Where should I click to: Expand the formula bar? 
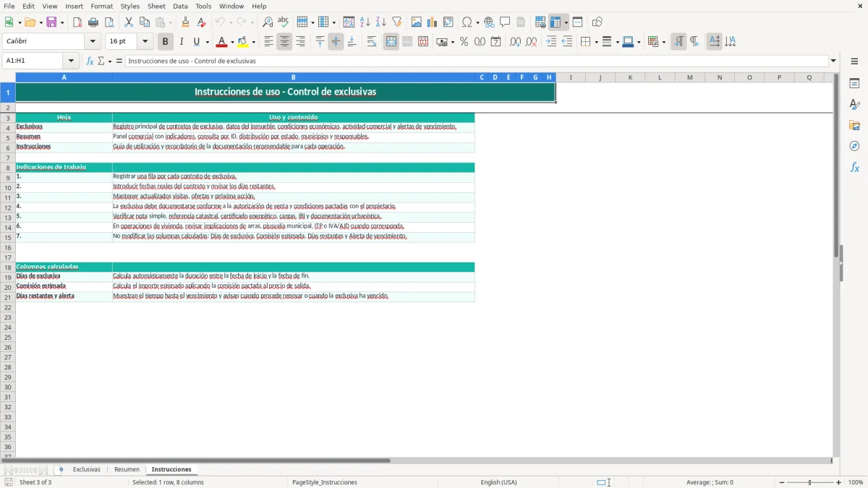coord(833,61)
